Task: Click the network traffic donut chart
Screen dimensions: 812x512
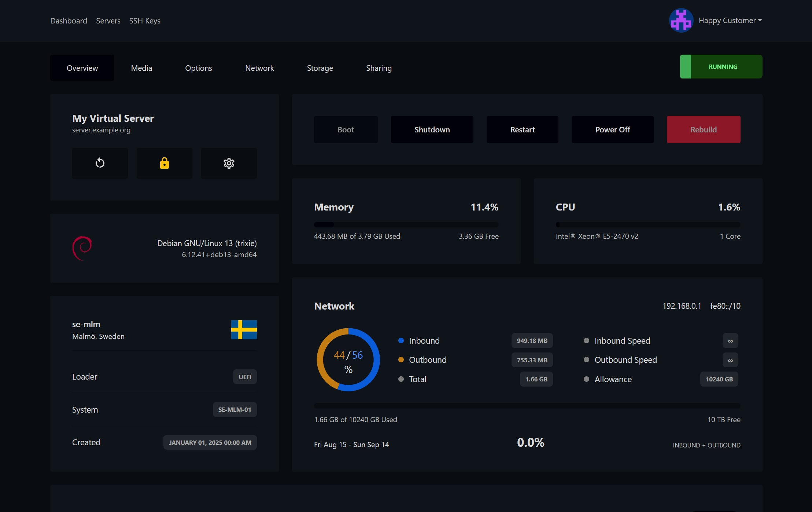Action: coord(348,359)
